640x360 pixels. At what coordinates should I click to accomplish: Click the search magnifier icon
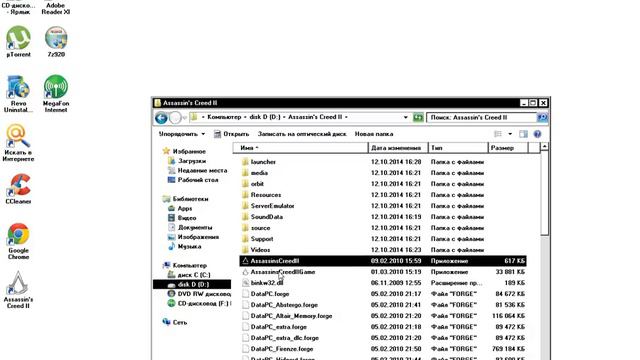pos(542,118)
